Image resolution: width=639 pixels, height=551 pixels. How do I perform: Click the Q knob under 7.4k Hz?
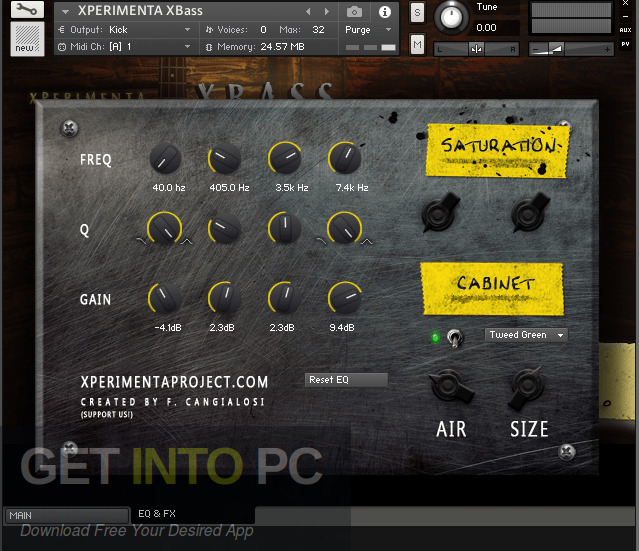(345, 229)
